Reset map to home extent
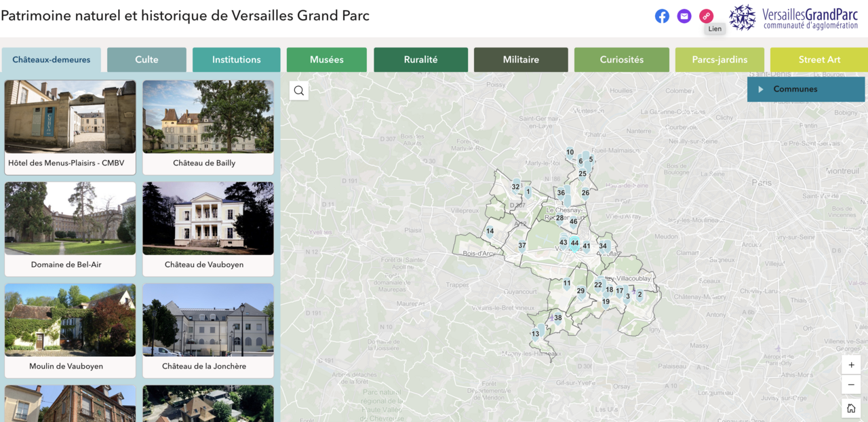Screen dimensions: 868x422 (x=851, y=408)
